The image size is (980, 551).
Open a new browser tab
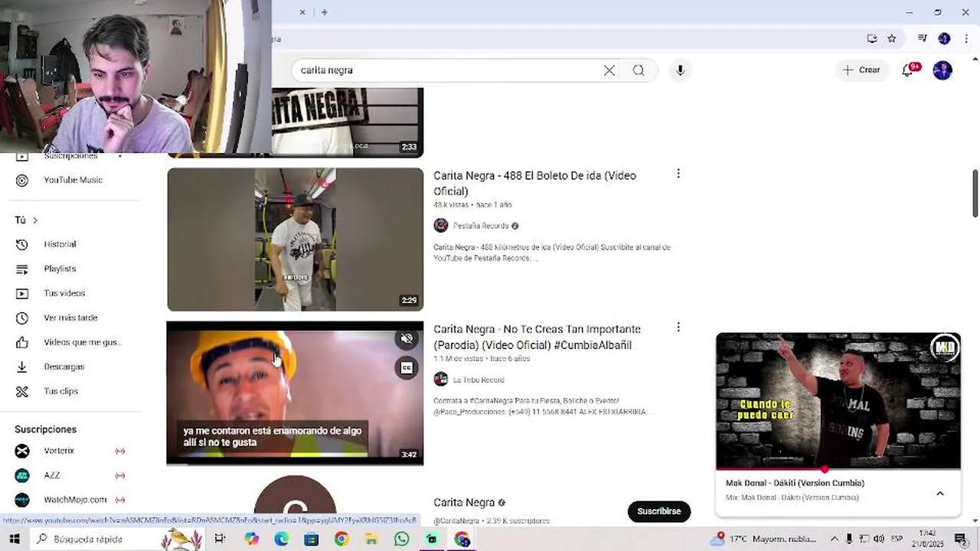(x=325, y=12)
